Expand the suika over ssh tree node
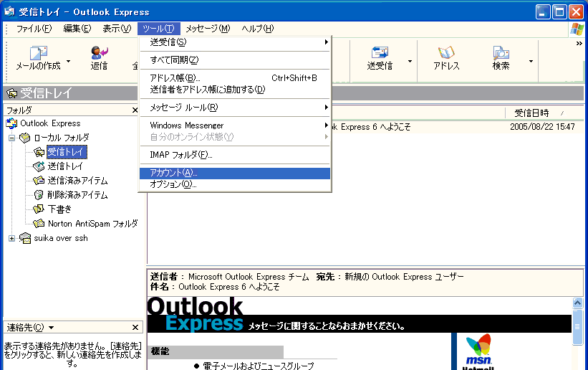Image resolution: width=588 pixels, height=370 pixels. tap(11, 238)
